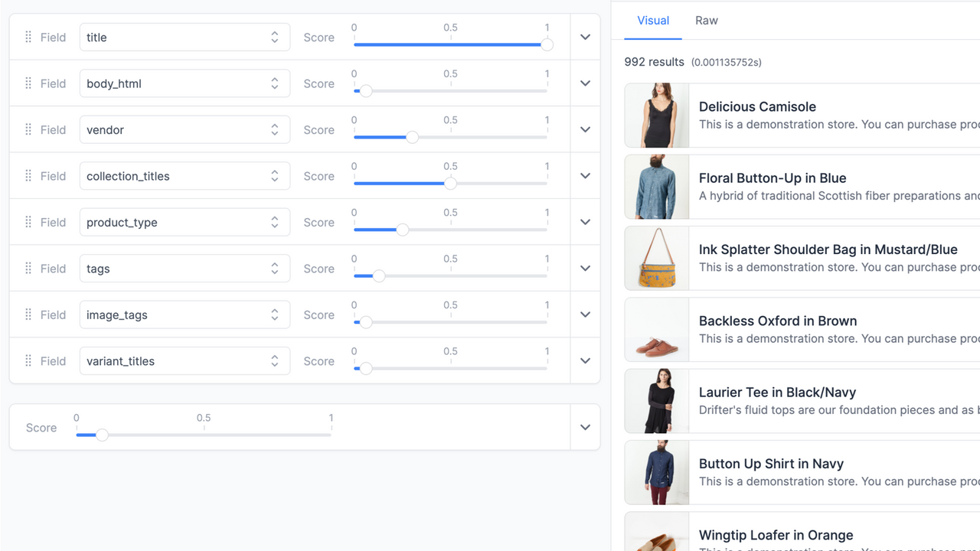Click the drag handle next to tags
980x551 pixels.
click(x=28, y=268)
